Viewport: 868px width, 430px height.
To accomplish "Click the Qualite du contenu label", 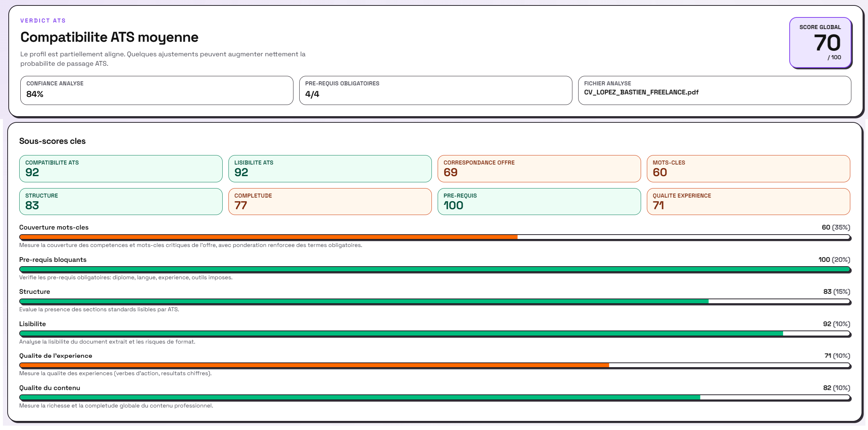I will (x=50, y=388).
